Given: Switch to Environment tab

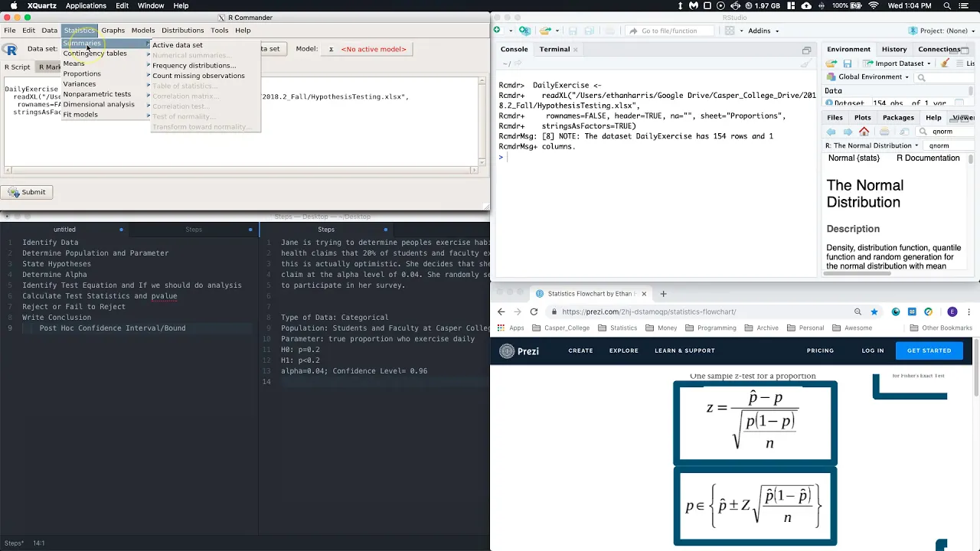Looking at the screenshot, I should [848, 49].
